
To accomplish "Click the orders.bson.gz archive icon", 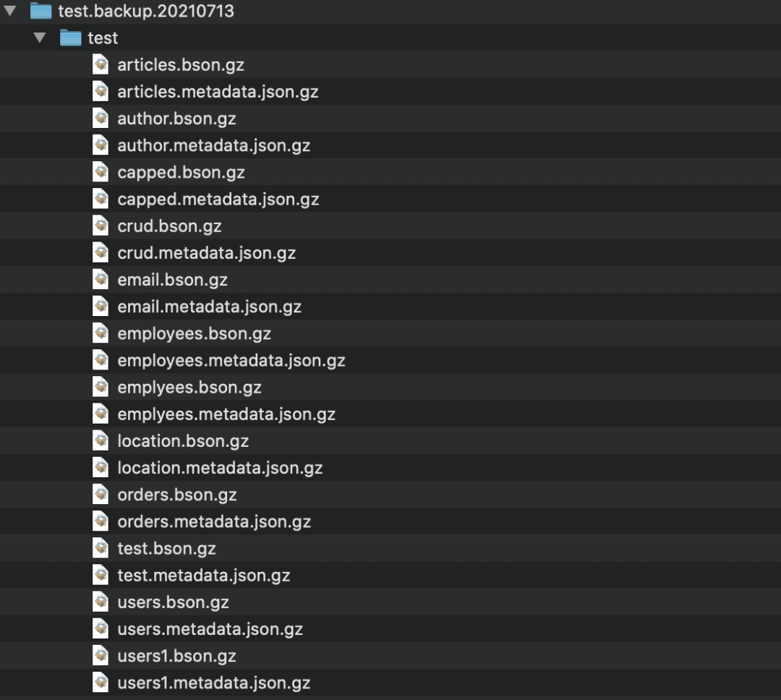I will click(101, 495).
